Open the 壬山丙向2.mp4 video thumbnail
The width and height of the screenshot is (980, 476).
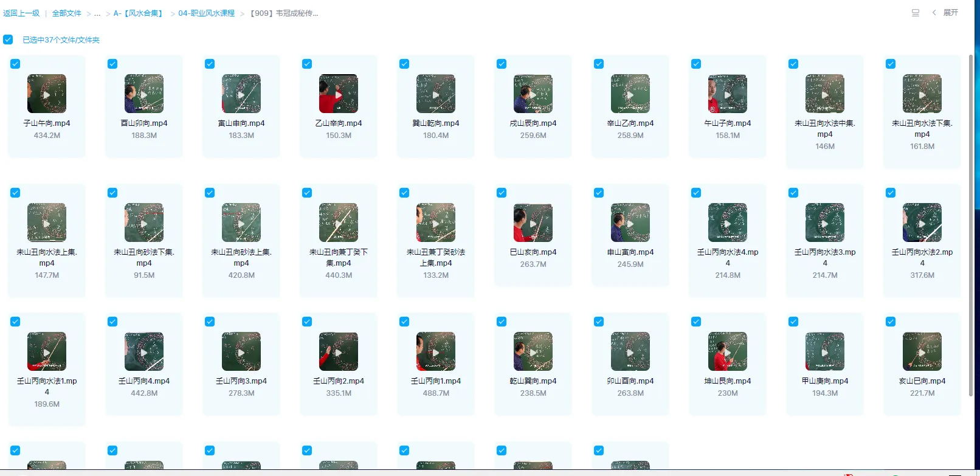pos(339,351)
